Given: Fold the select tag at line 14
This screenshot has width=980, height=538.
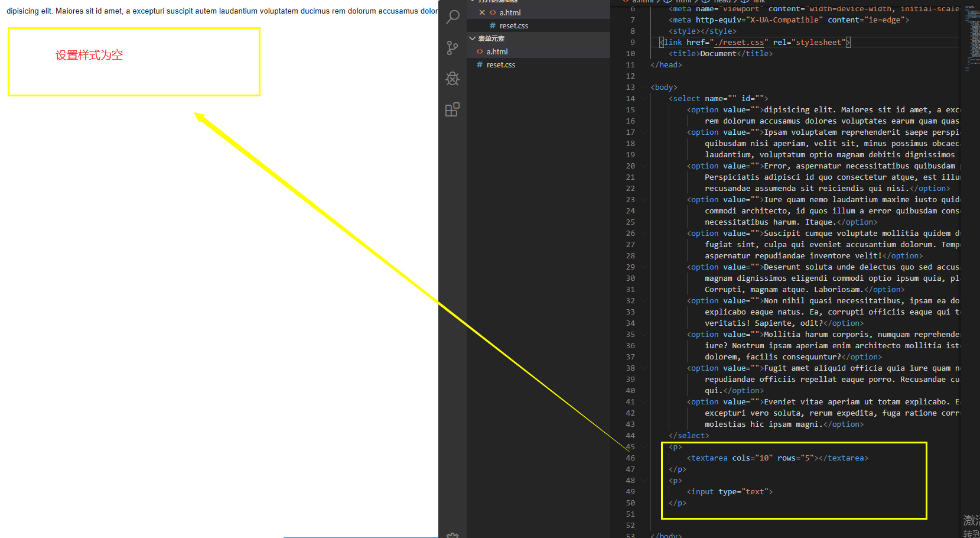Looking at the screenshot, I should pyautogui.click(x=644, y=98).
